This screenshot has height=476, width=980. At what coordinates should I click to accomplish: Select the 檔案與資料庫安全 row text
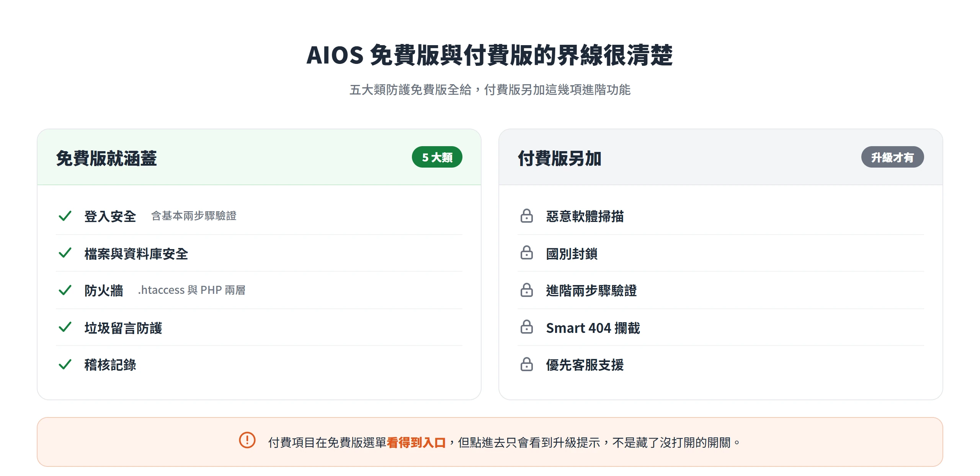coord(136,254)
